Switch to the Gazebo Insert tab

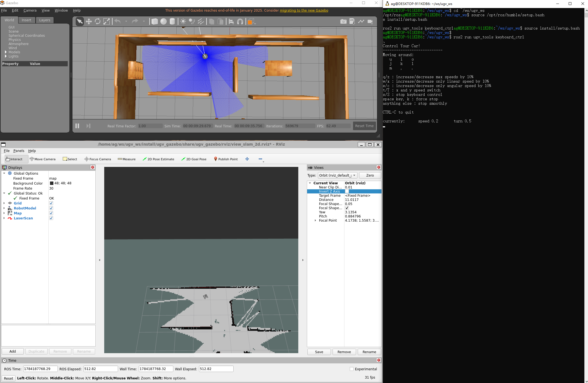click(27, 20)
